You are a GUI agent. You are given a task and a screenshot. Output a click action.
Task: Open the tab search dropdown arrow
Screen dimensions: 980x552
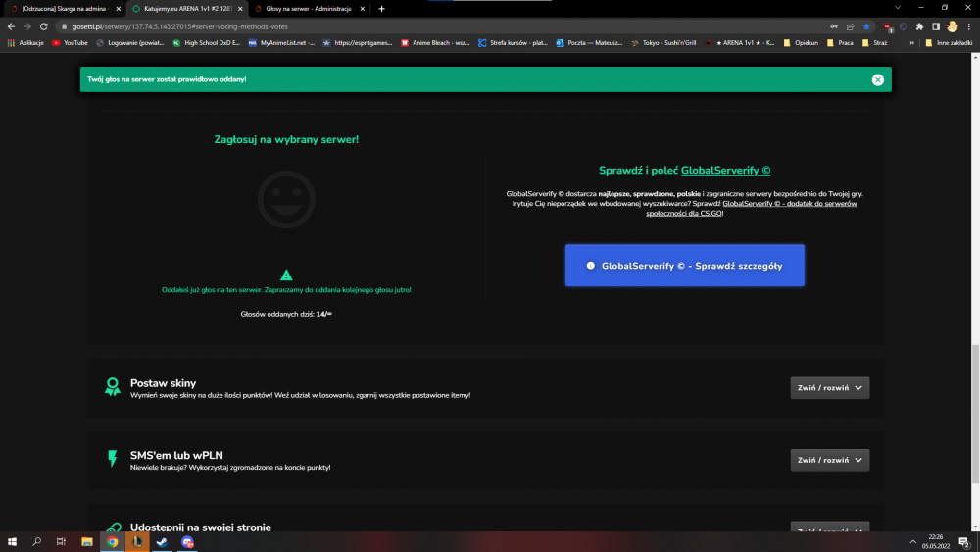pyautogui.click(x=898, y=8)
